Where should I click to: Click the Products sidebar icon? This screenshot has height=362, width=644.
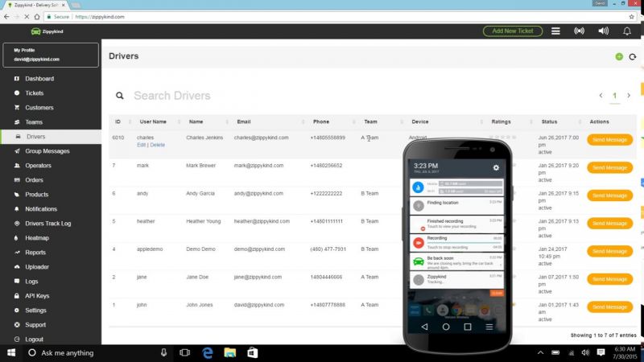[17, 195]
